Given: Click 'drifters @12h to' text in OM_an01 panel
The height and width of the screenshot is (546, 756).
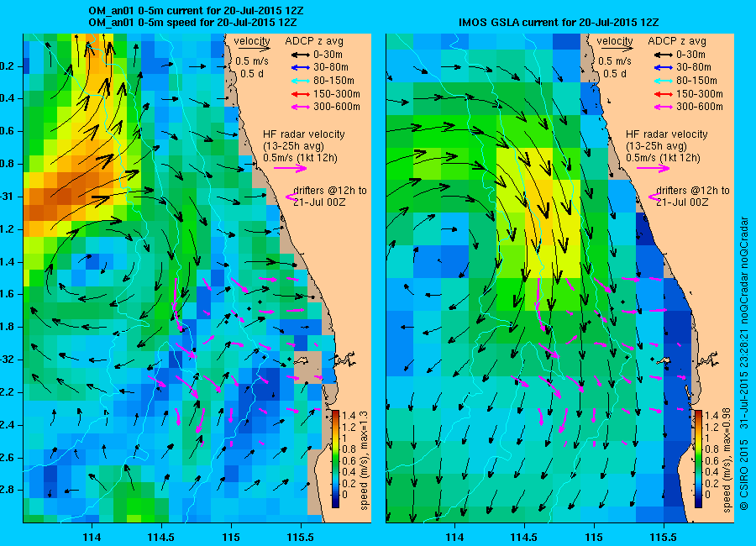Looking at the screenshot, I should coord(330,191).
